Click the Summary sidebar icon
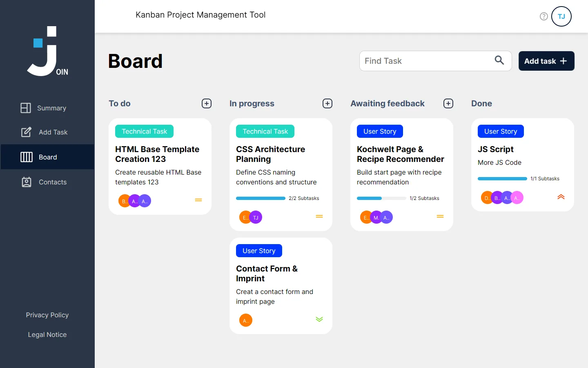Viewport: 588px width, 368px height. [26, 108]
